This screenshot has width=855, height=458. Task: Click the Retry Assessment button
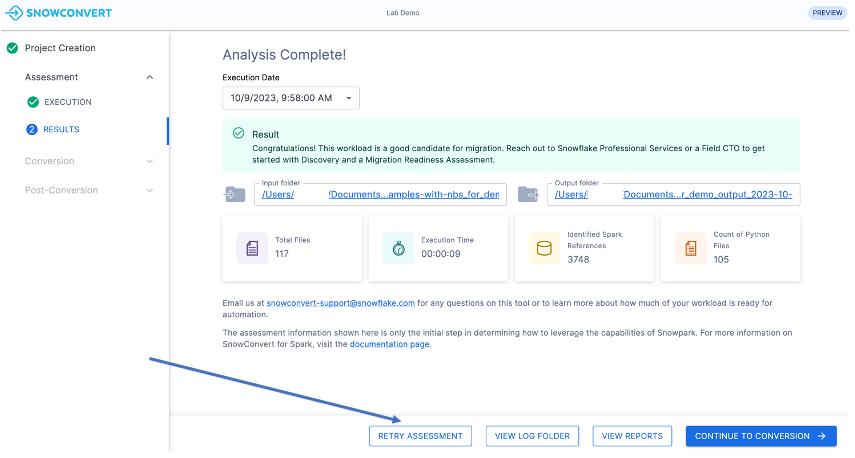420,436
